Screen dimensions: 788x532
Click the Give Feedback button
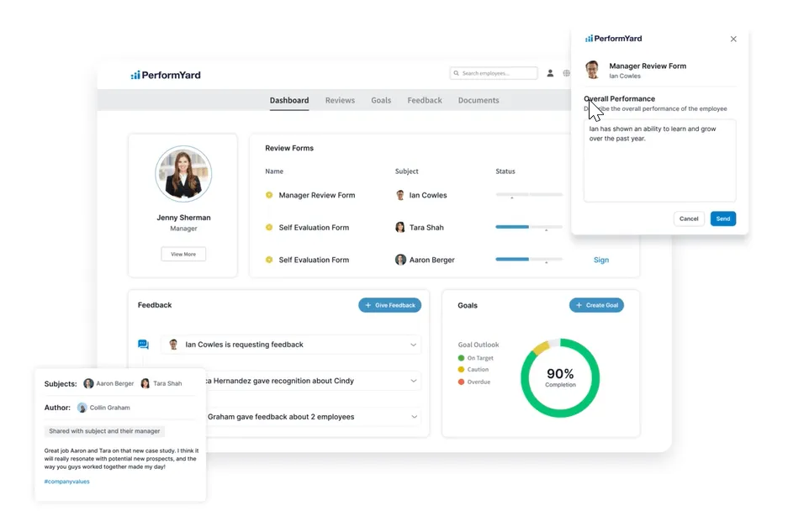[x=390, y=305]
